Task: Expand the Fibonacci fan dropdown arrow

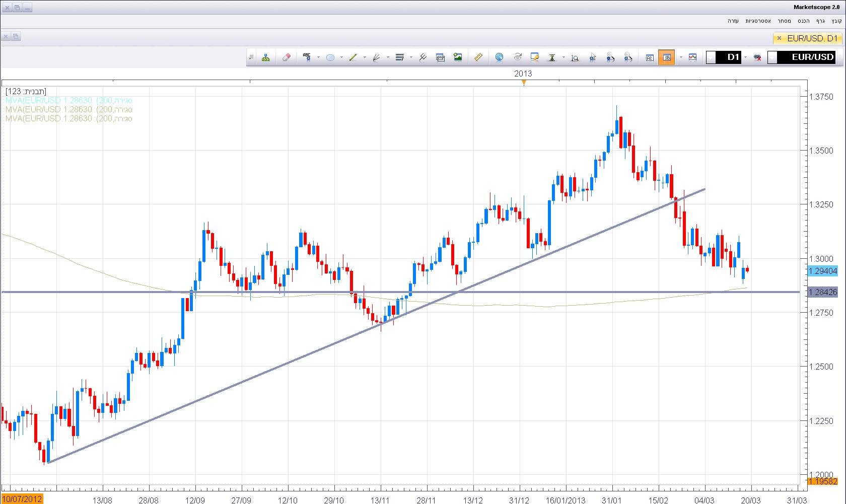Action: pyautogui.click(x=387, y=57)
